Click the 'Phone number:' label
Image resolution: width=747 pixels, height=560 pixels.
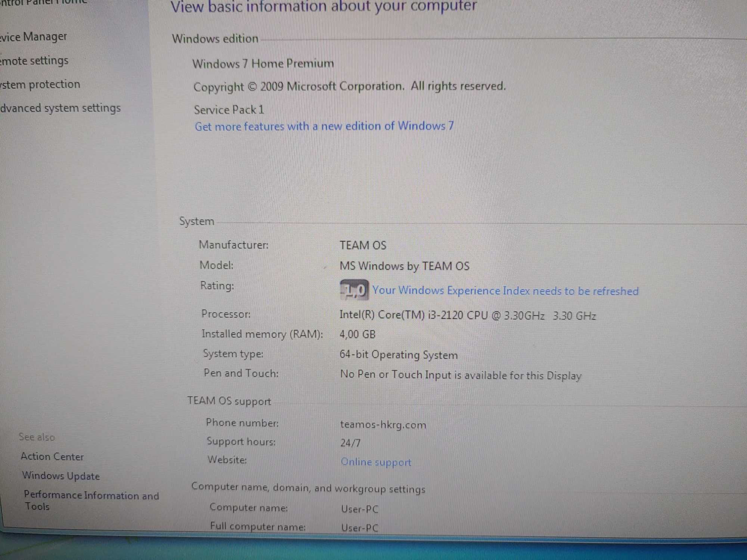pyautogui.click(x=242, y=423)
